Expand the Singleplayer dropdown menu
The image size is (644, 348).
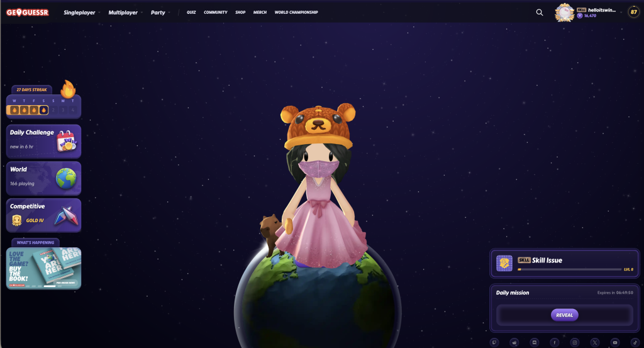click(x=81, y=13)
